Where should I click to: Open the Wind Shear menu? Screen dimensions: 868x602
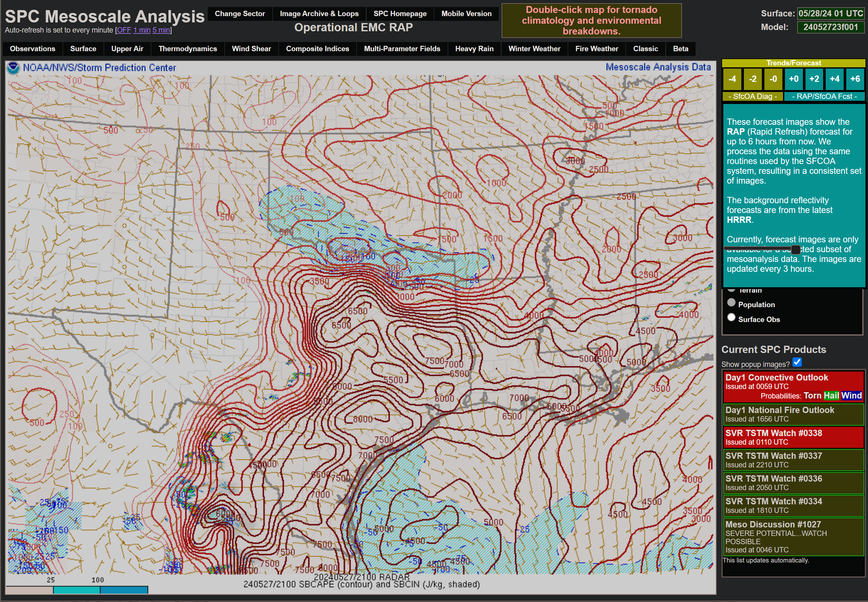pyautogui.click(x=251, y=49)
